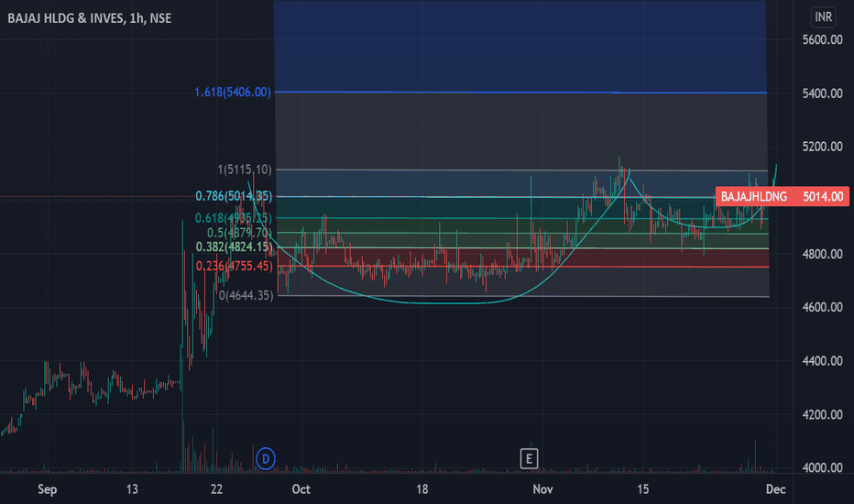
Task: Select the 0.786(5014.35) Fibonacci level label
Action: pos(234,196)
